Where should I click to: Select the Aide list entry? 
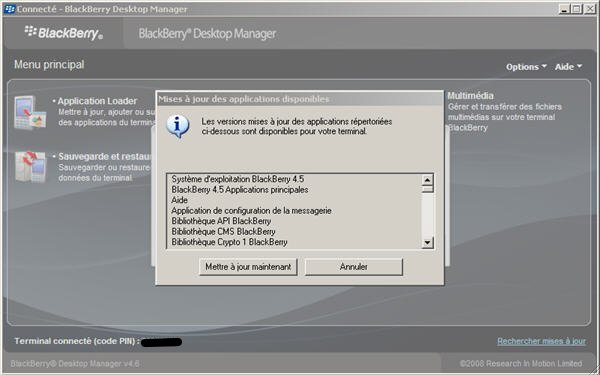coord(179,200)
